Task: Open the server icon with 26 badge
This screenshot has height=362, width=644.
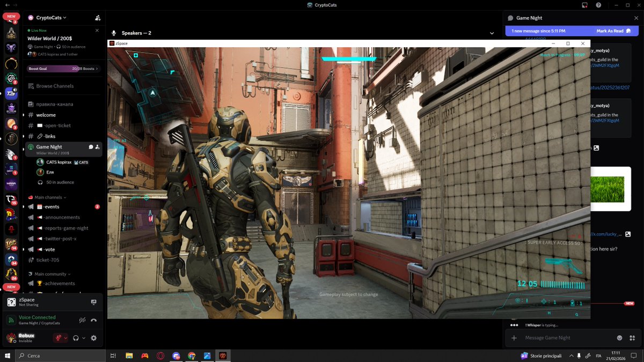Action: (x=11, y=275)
